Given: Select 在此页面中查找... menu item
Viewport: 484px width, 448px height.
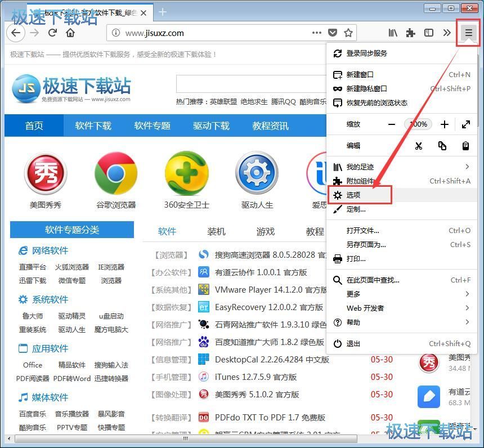Looking at the screenshot, I should click(x=402, y=280).
